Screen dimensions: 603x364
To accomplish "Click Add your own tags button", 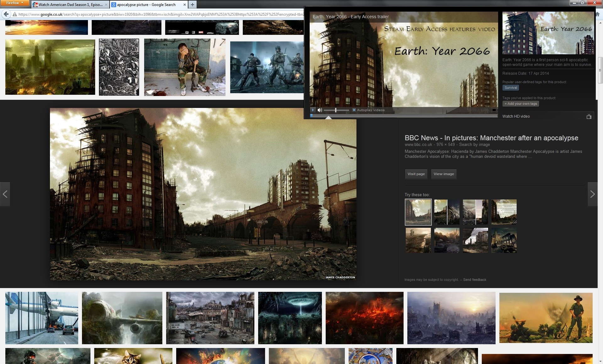I will [521, 104].
